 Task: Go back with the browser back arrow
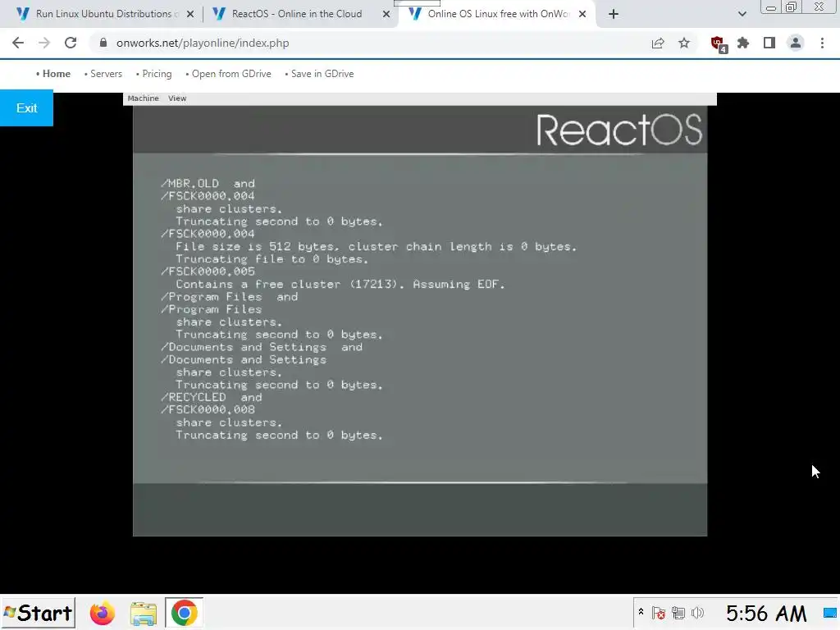(x=18, y=43)
